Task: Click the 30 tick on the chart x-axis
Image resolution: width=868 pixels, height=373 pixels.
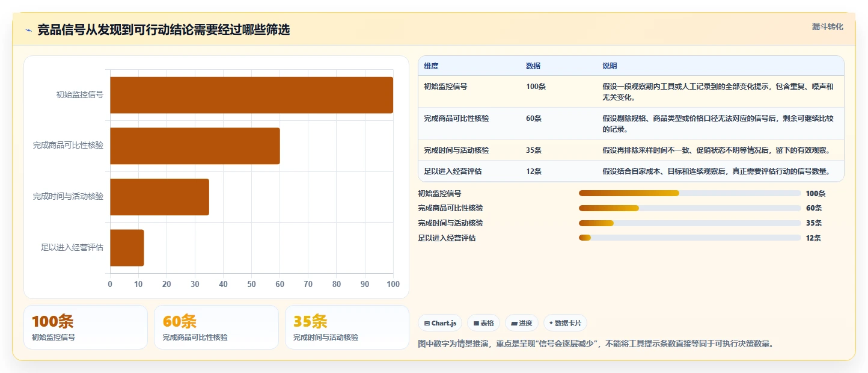Action: click(195, 285)
